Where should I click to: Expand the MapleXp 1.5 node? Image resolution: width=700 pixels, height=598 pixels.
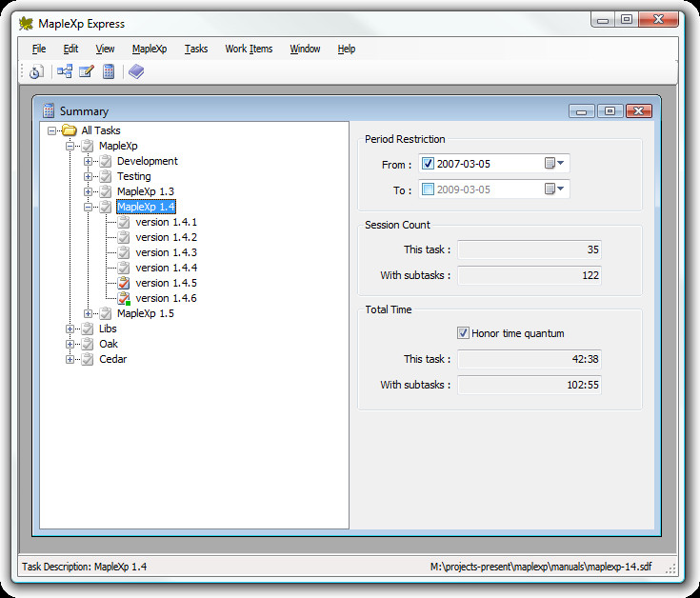pyautogui.click(x=88, y=313)
